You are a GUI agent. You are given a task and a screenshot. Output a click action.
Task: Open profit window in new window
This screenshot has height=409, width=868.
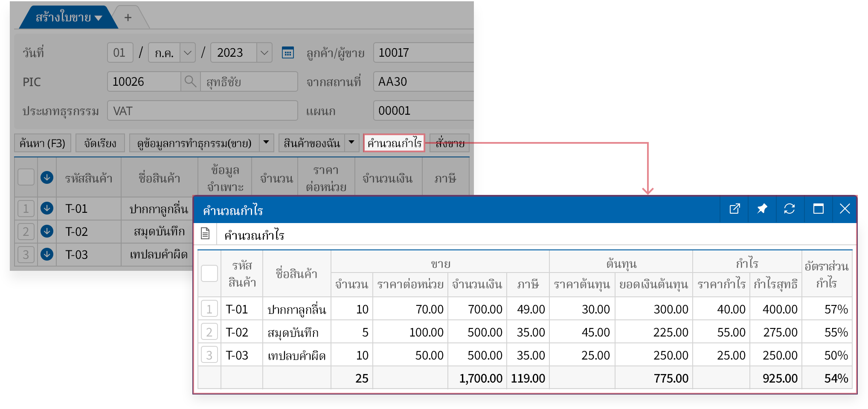734,209
